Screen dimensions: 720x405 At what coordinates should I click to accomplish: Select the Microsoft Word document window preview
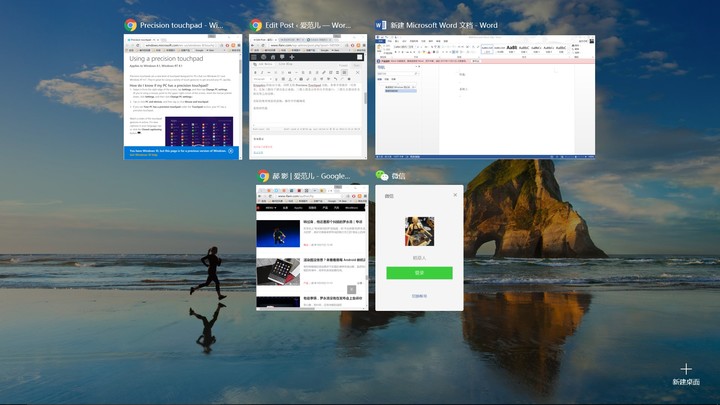(484, 96)
